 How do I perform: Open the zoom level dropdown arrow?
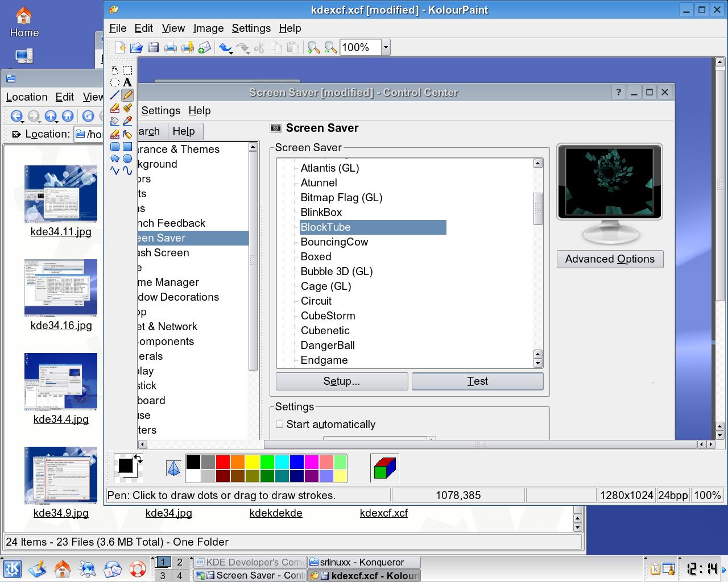[386, 47]
